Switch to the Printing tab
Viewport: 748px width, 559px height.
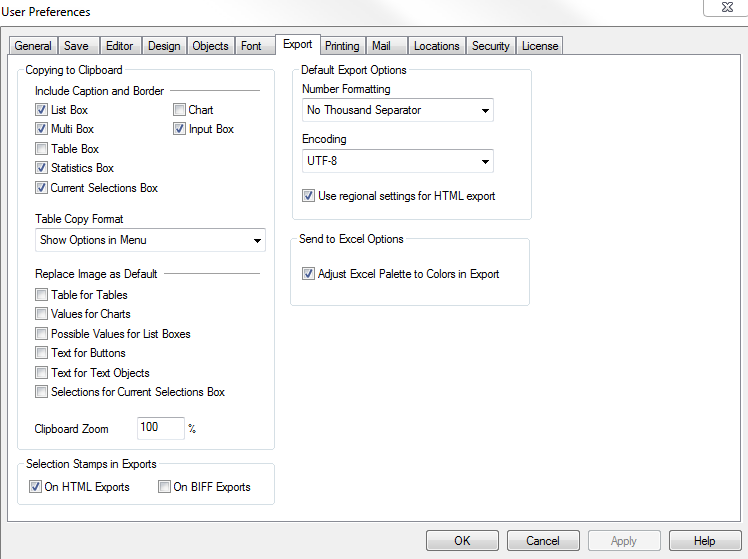pos(342,46)
